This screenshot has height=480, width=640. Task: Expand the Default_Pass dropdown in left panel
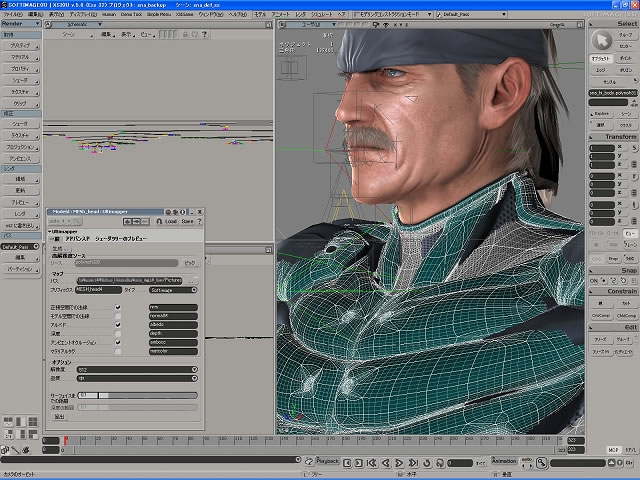[x=21, y=246]
